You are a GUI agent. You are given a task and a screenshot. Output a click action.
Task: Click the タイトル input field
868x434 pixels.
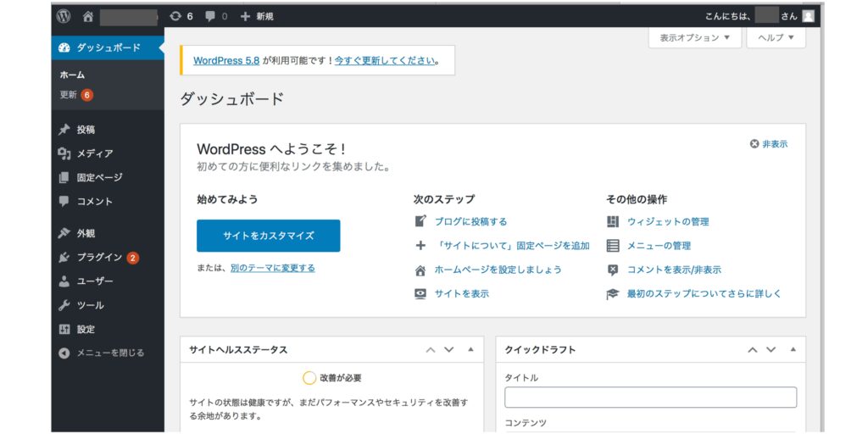tap(650, 398)
